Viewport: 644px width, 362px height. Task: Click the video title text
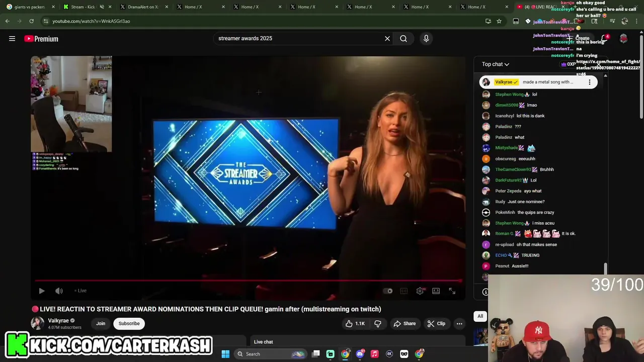click(210, 309)
